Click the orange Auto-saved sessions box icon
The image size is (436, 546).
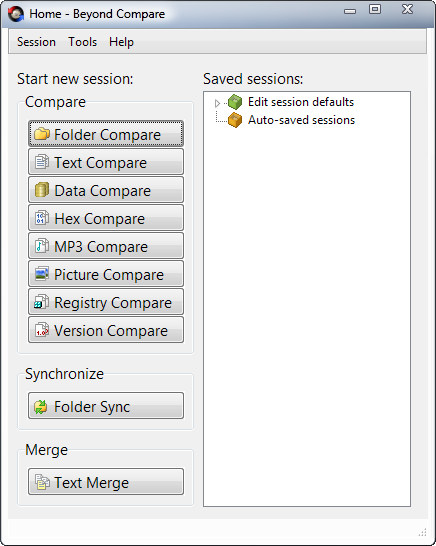(235, 120)
